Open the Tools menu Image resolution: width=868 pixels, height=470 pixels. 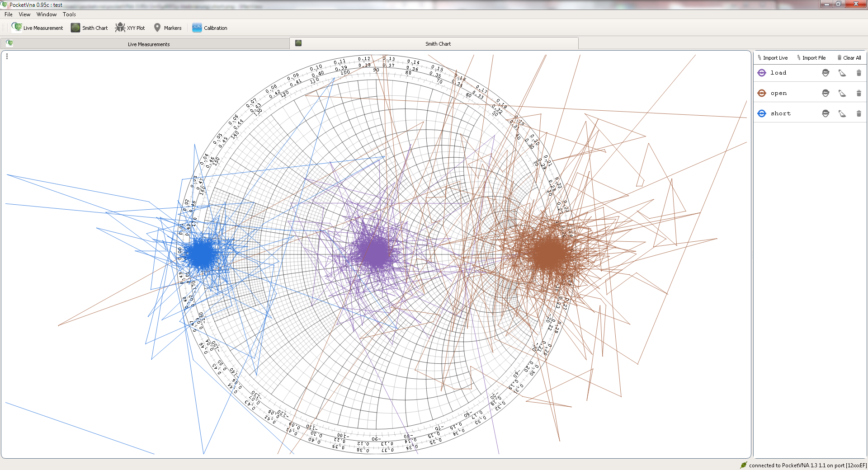(69, 14)
